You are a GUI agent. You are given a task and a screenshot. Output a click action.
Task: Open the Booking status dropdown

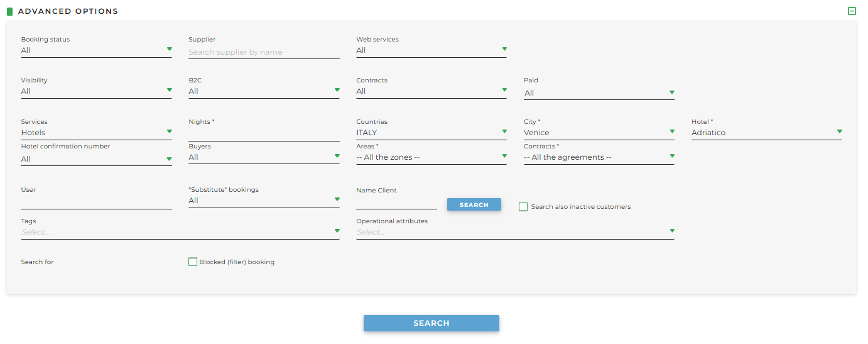pos(96,50)
